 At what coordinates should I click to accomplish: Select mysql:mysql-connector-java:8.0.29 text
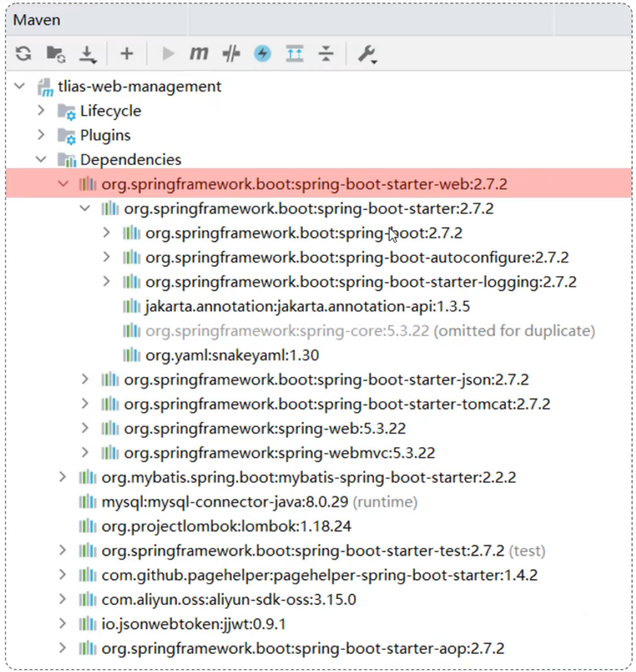point(225,502)
